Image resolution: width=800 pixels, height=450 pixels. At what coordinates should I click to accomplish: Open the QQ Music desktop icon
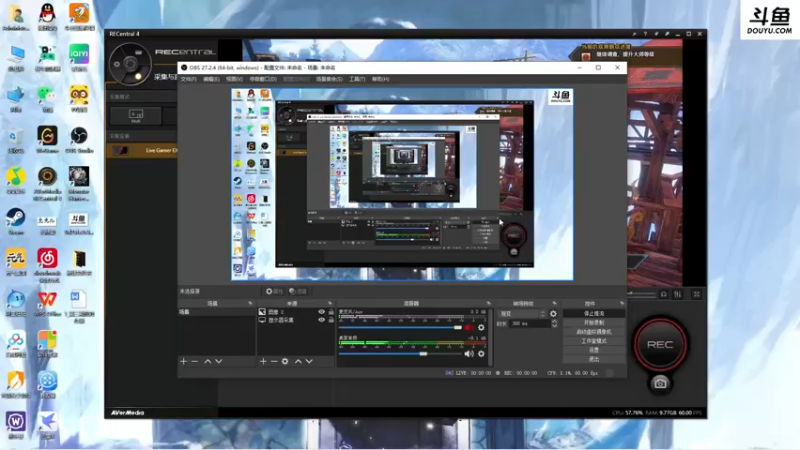(16, 180)
